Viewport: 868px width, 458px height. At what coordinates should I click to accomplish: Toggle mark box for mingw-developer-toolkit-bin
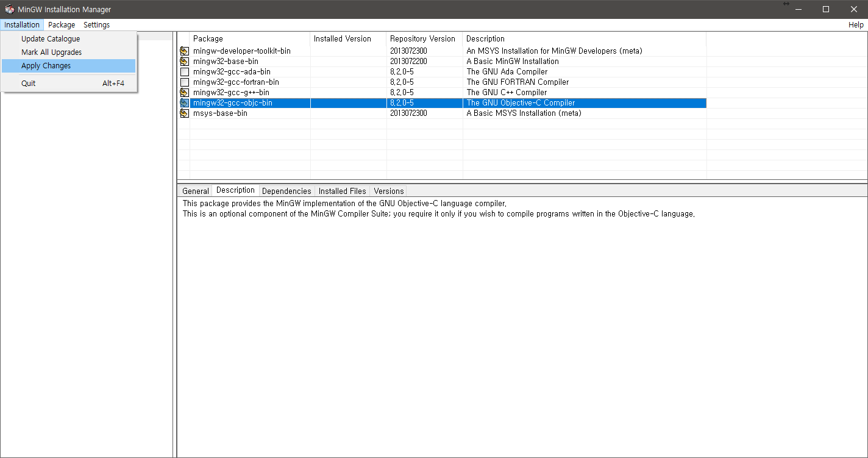pos(184,51)
